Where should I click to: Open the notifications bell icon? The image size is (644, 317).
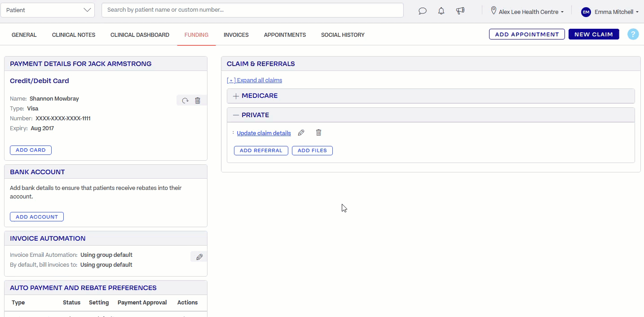[441, 11]
